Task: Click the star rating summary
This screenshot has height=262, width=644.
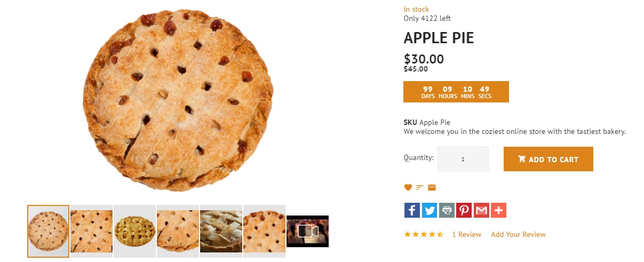Action: point(424,234)
